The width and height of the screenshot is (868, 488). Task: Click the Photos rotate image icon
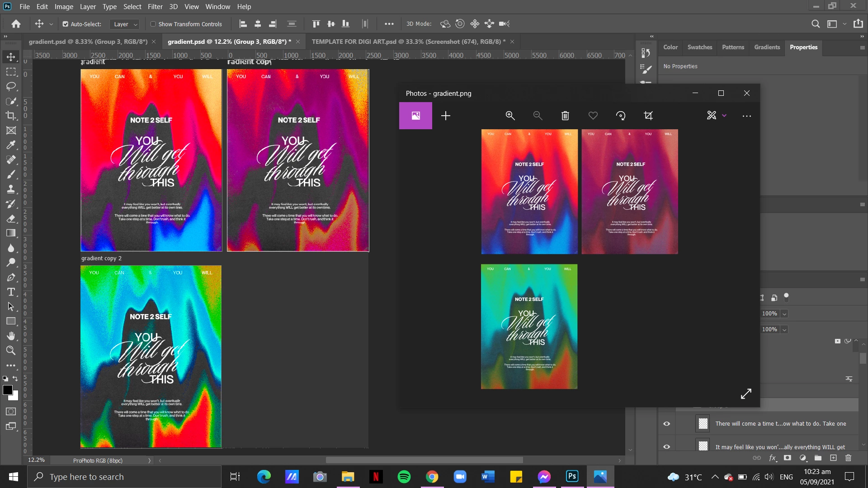coord(621,116)
